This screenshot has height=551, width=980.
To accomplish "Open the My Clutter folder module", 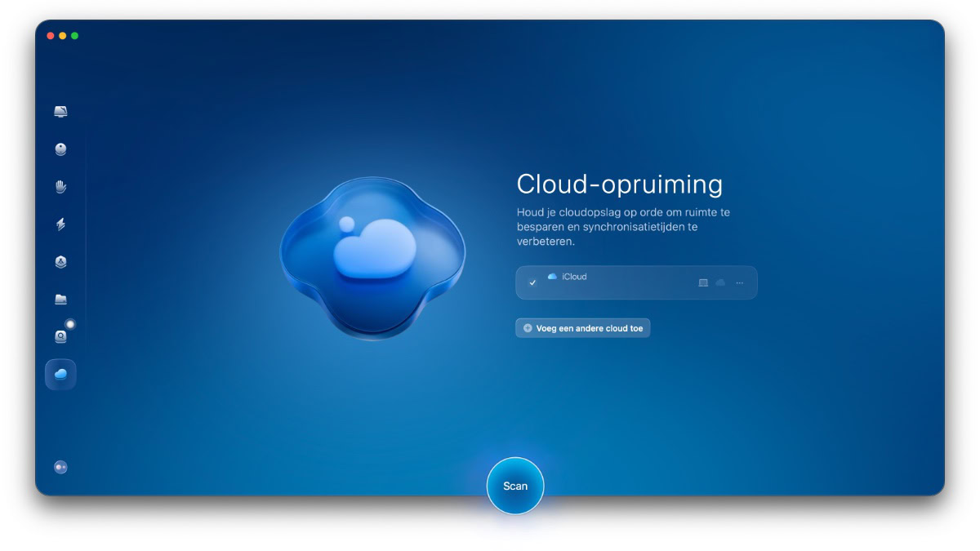I will (60, 299).
